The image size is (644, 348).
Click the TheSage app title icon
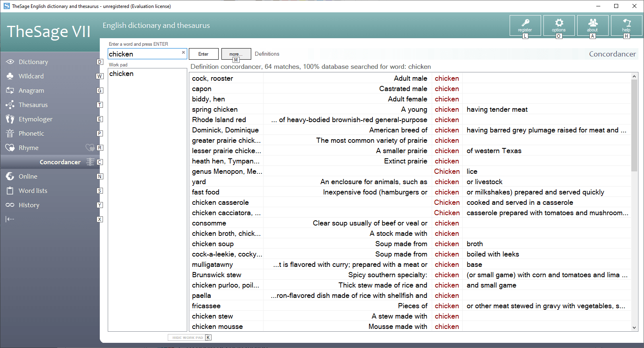(7, 6)
